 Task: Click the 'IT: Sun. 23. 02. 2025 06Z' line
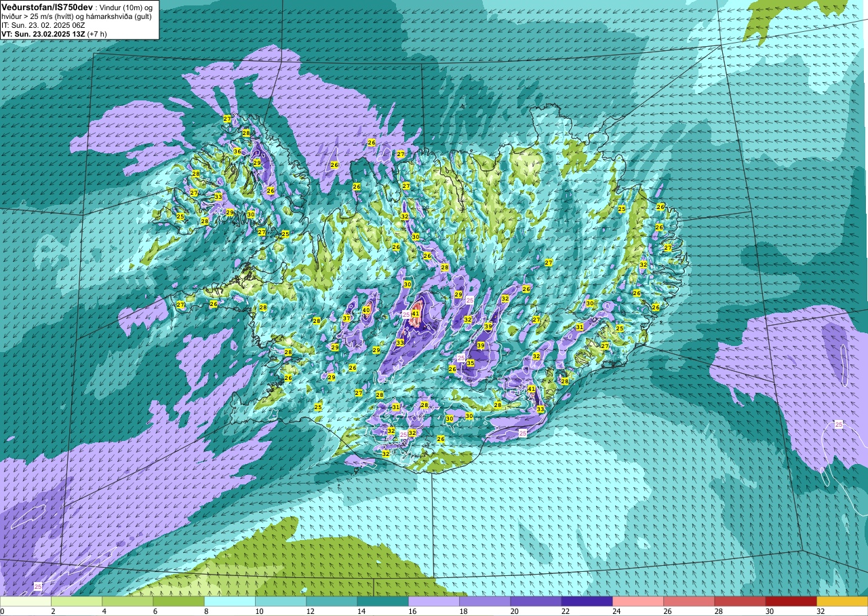tap(43, 25)
